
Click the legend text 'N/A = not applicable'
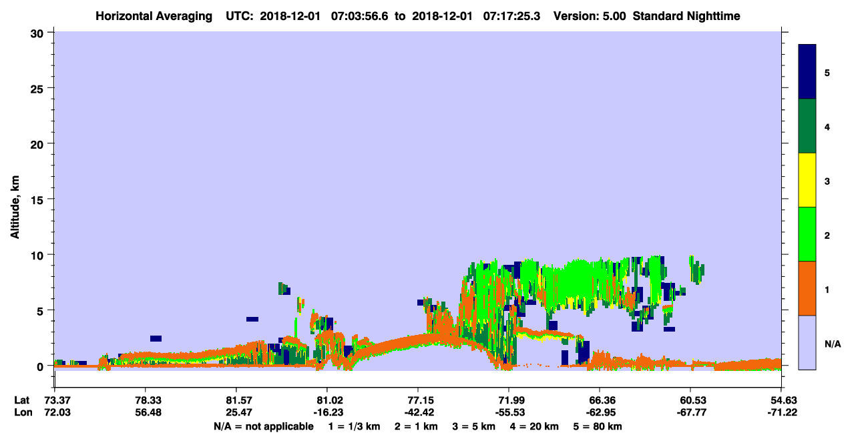click(263, 426)
